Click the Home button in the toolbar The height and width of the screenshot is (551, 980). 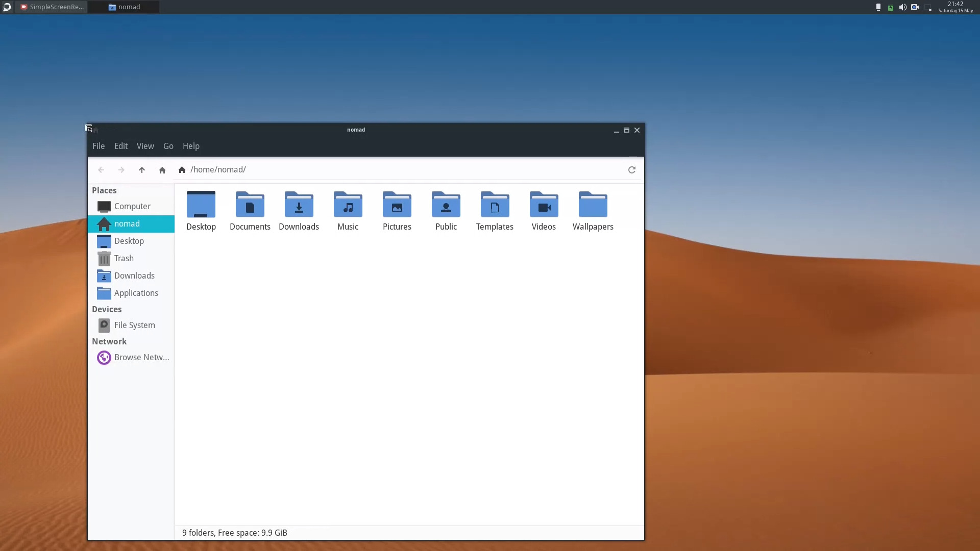pyautogui.click(x=162, y=170)
